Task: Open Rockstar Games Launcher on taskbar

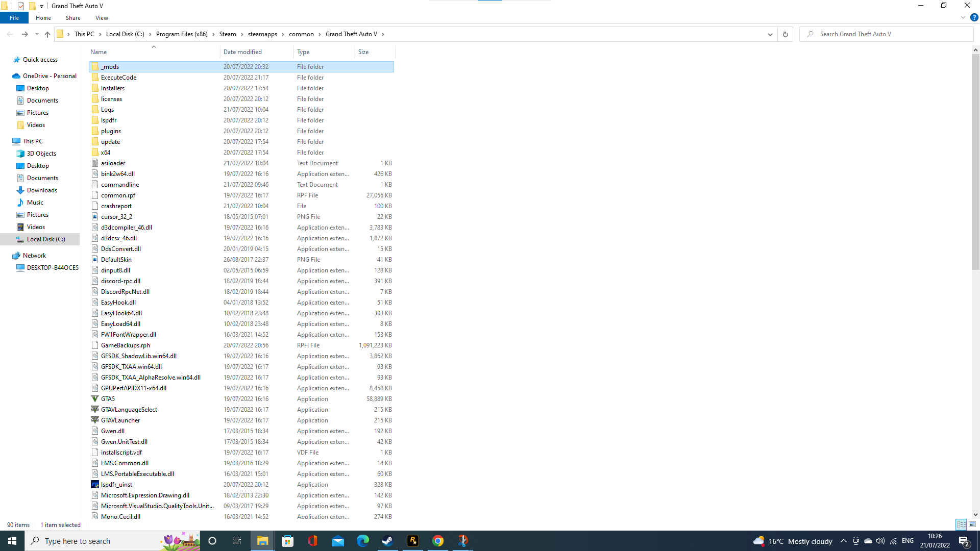Action: 412,541
